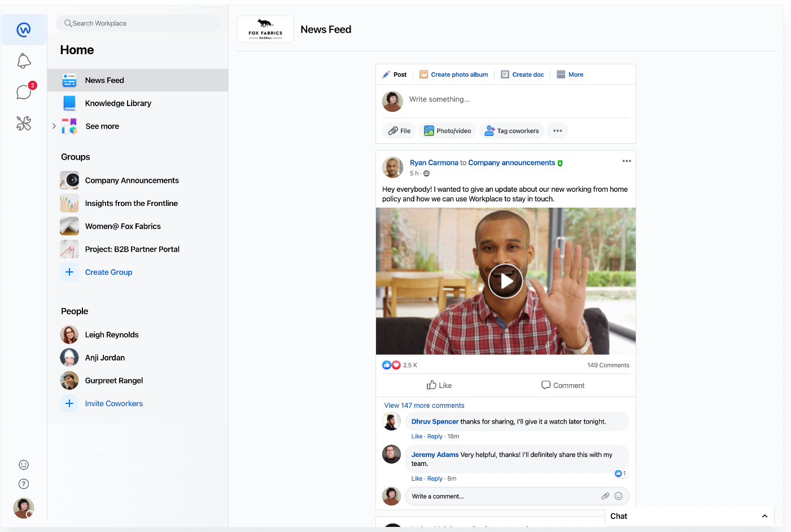This screenshot has width=791, height=532.
Task: Play Ryan Carmona's video
Action: 505,280
